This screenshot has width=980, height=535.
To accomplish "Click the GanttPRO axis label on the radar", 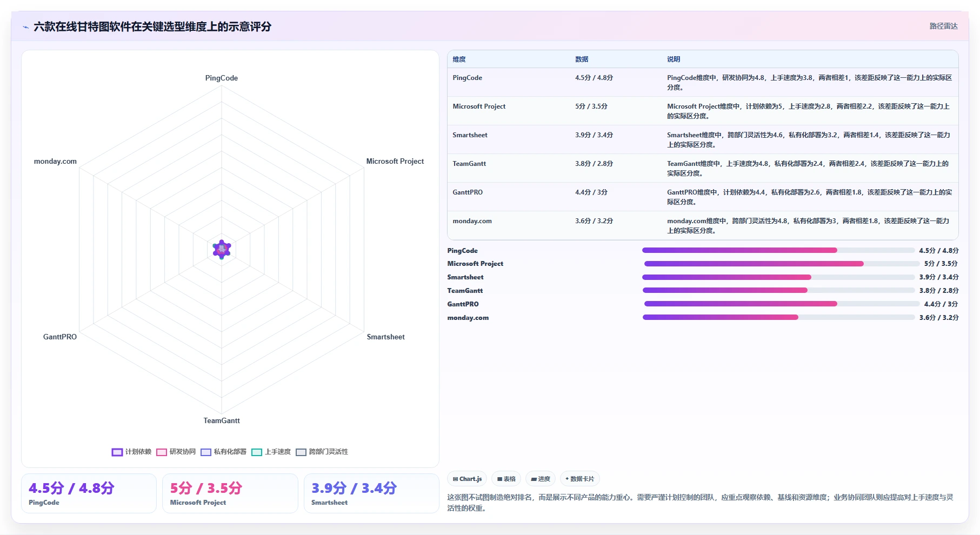I will (60, 337).
